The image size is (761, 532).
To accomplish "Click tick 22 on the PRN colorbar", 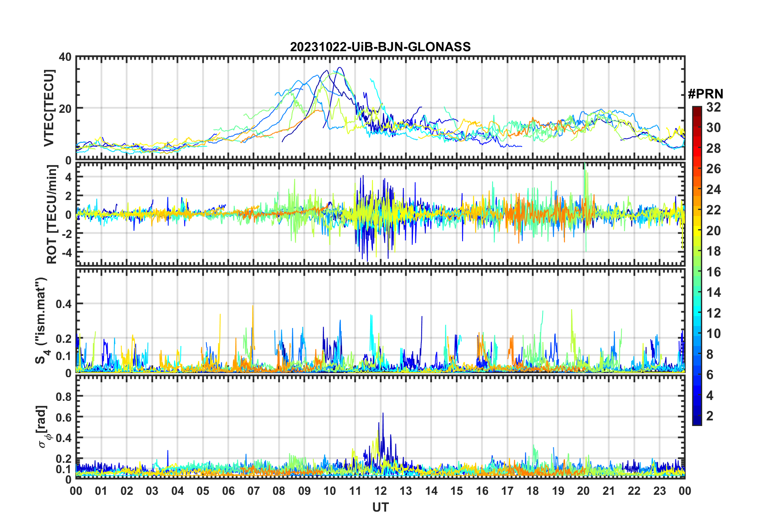I will pyautogui.click(x=713, y=210).
